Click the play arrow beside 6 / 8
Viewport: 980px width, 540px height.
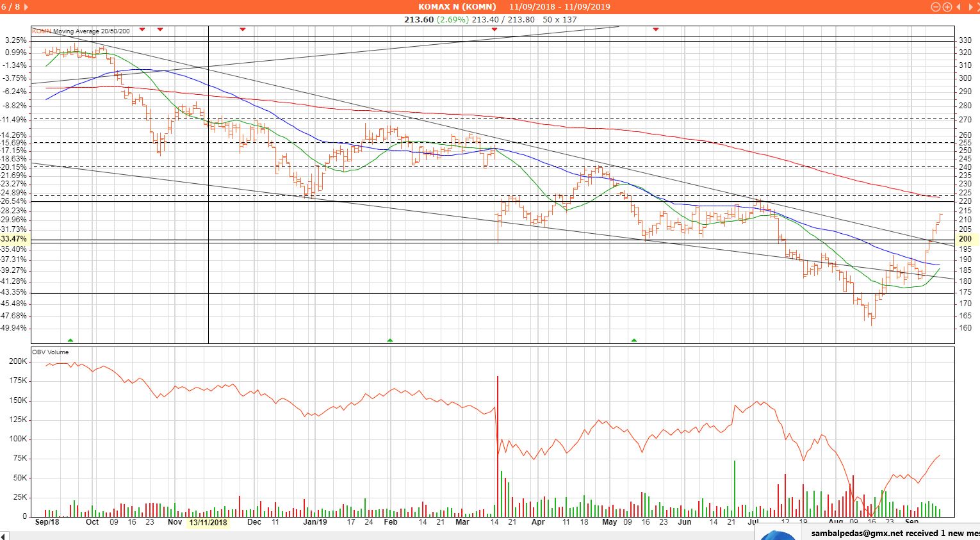(x=26, y=7)
